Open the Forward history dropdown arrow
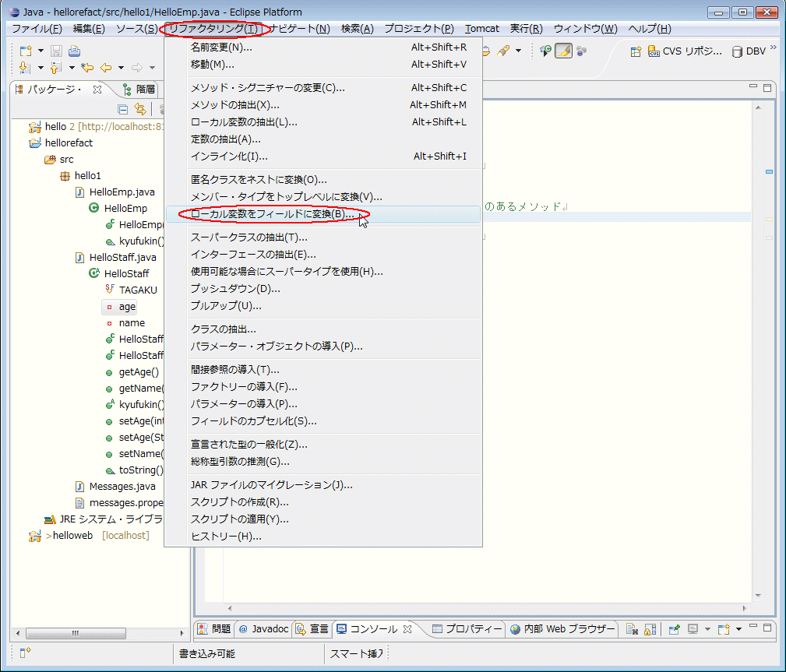The image size is (786, 672). tap(152, 68)
